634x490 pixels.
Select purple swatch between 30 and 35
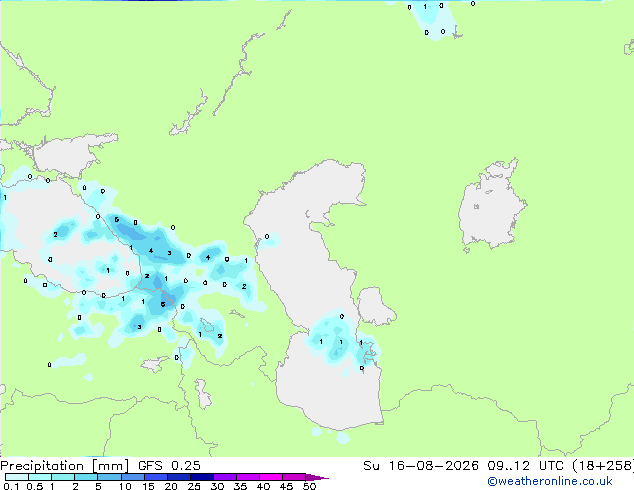pos(224,477)
